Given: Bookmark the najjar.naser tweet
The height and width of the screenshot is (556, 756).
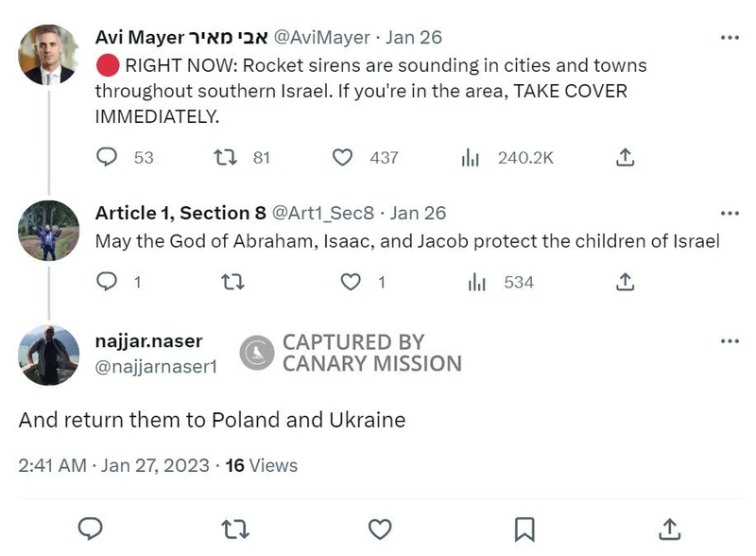Looking at the screenshot, I should [x=524, y=528].
